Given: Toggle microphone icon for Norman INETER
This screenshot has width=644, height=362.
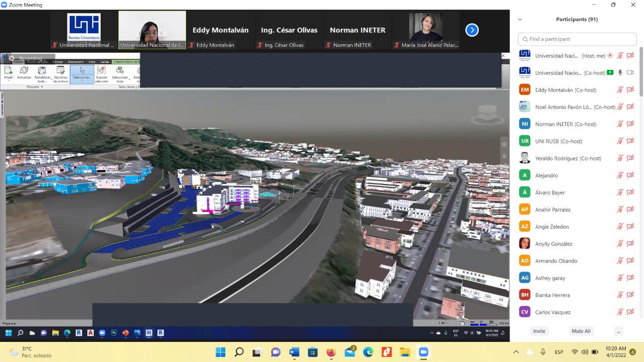Looking at the screenshot, I should point(620,124).
